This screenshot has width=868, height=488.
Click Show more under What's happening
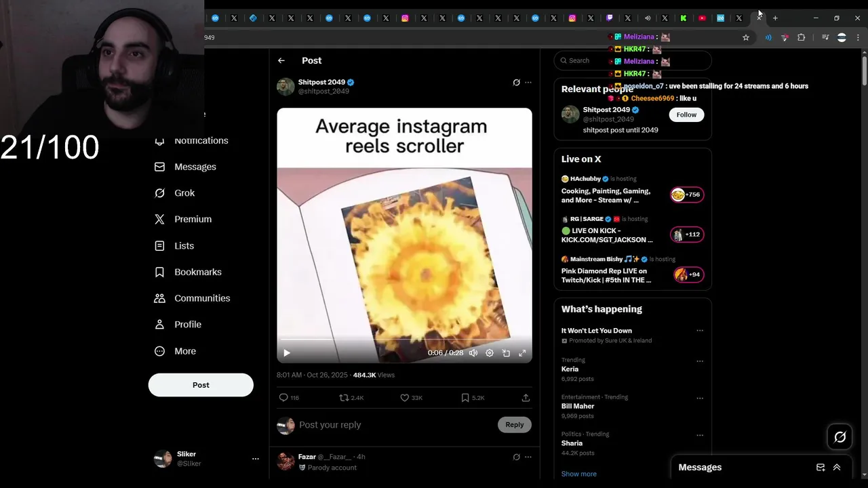pyautogui.click(x=579, y=474)
